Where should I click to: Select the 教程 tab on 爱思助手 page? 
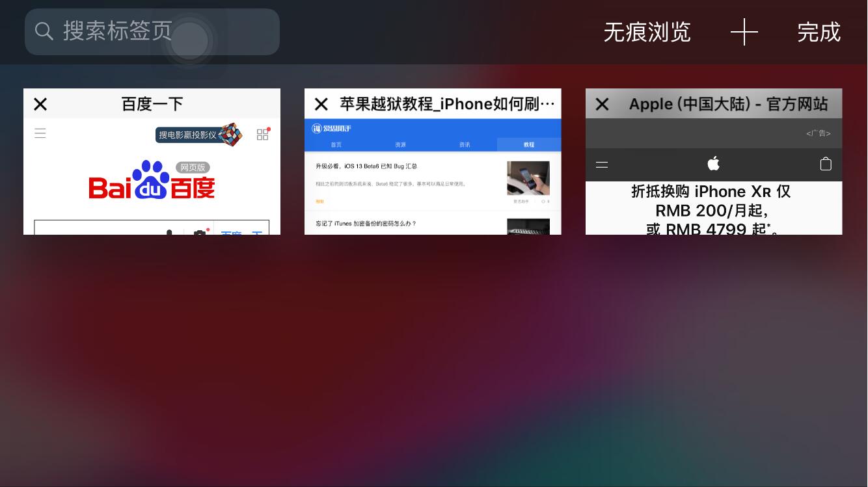click(528, 144)
